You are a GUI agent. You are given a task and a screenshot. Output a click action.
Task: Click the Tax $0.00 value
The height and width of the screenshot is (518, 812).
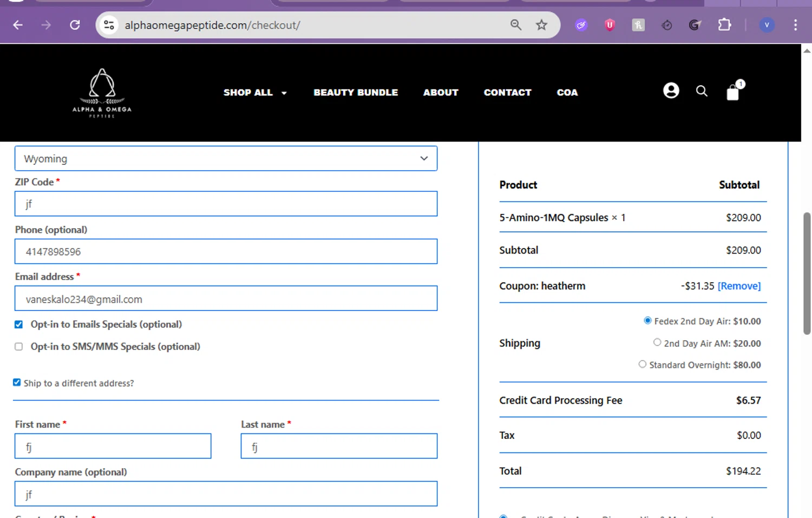pyautogui.click(x=749, y=436)
